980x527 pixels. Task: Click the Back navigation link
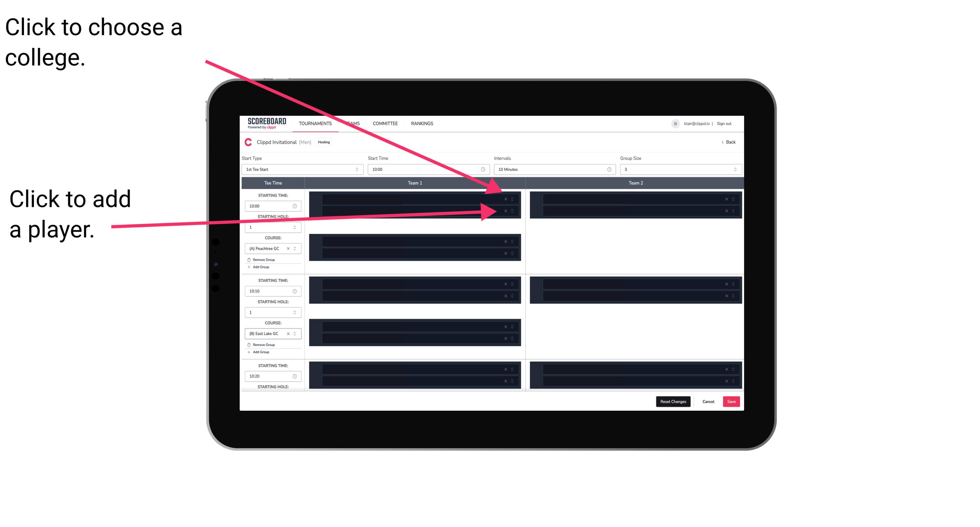pos(728,142)
